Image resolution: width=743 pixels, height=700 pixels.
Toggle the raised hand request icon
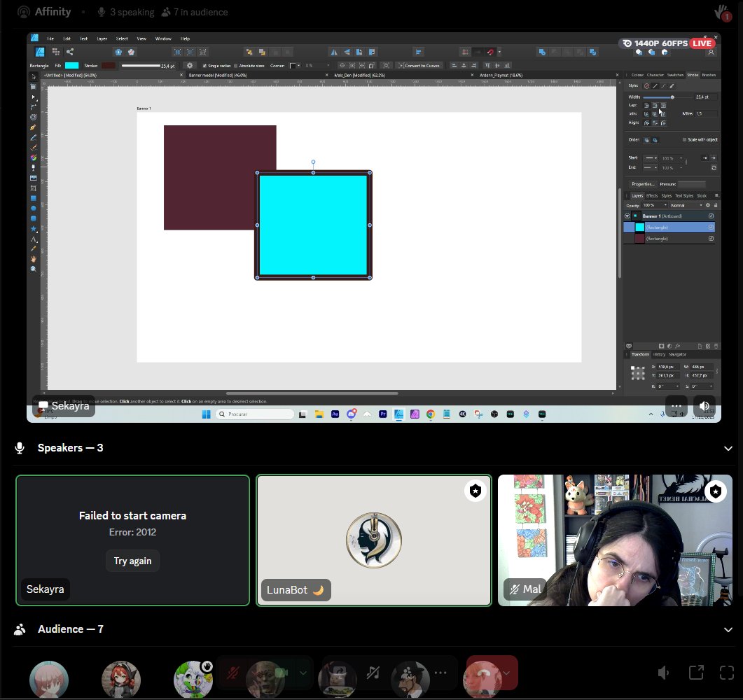coord(723,12)
